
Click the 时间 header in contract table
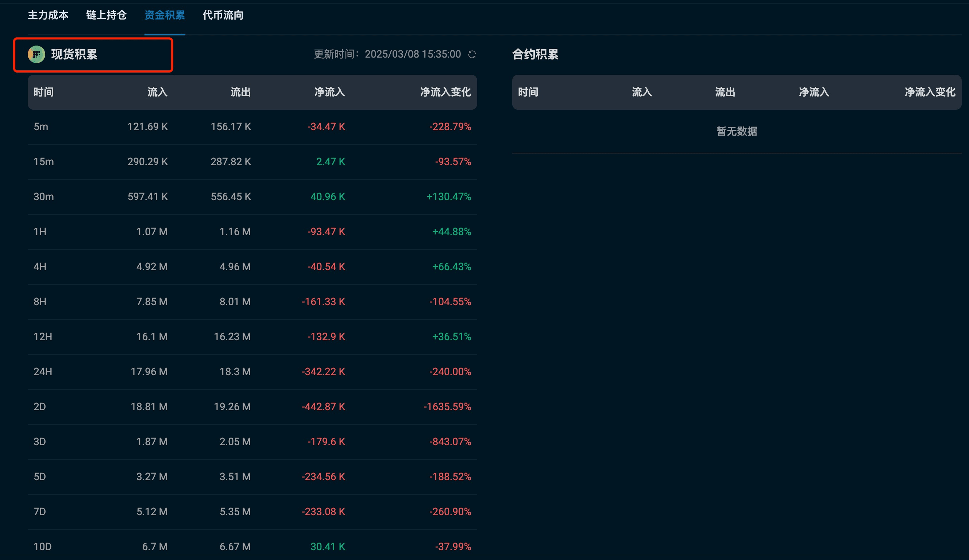528,92
